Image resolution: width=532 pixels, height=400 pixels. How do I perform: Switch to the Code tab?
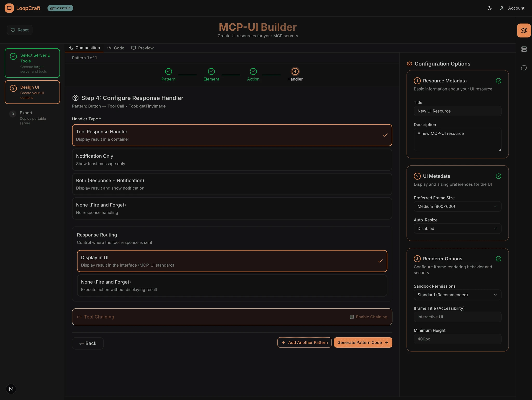pos(116,48)
